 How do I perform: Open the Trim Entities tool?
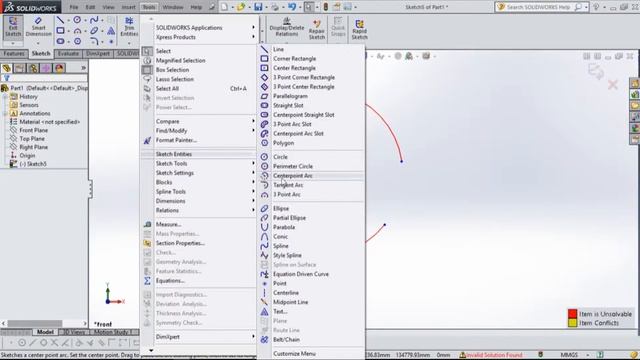129,27
